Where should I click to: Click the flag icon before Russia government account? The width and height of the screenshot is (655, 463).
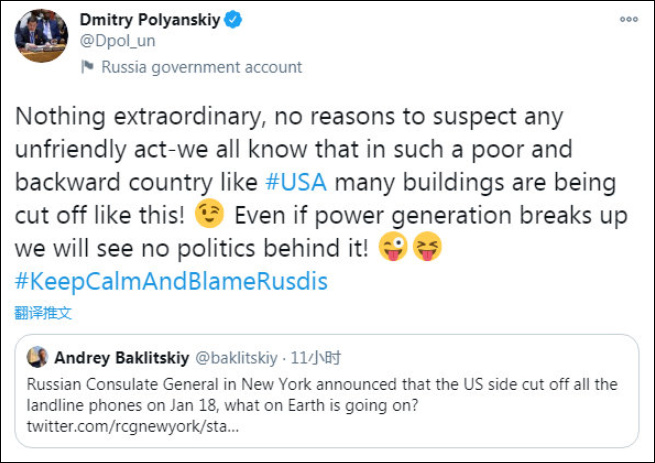click(88, 67)
